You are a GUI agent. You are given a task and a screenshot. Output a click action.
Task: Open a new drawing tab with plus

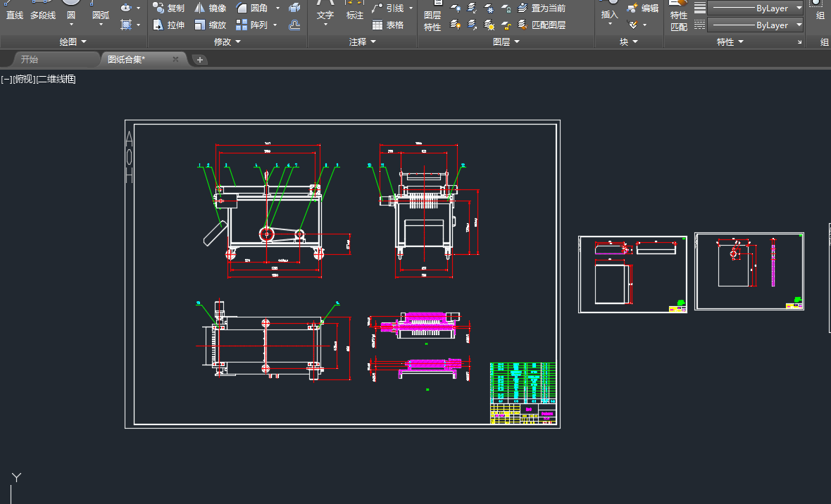tap(200, 60)
